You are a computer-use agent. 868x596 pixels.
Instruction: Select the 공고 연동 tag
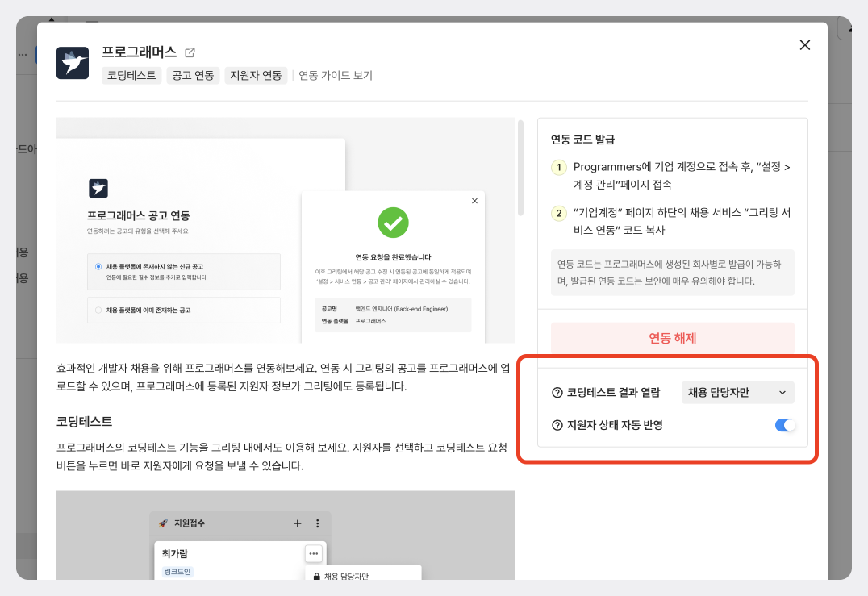tap(193, 75)
